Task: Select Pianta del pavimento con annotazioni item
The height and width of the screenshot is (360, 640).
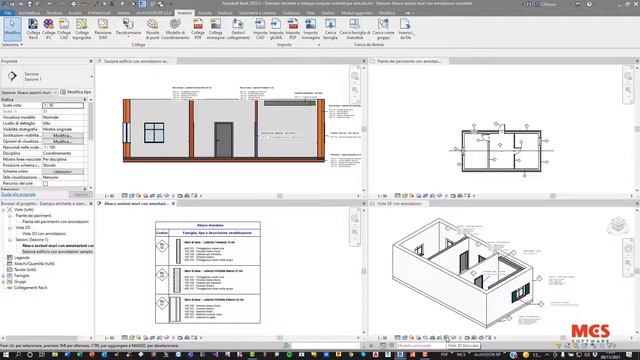Action: 55,222
